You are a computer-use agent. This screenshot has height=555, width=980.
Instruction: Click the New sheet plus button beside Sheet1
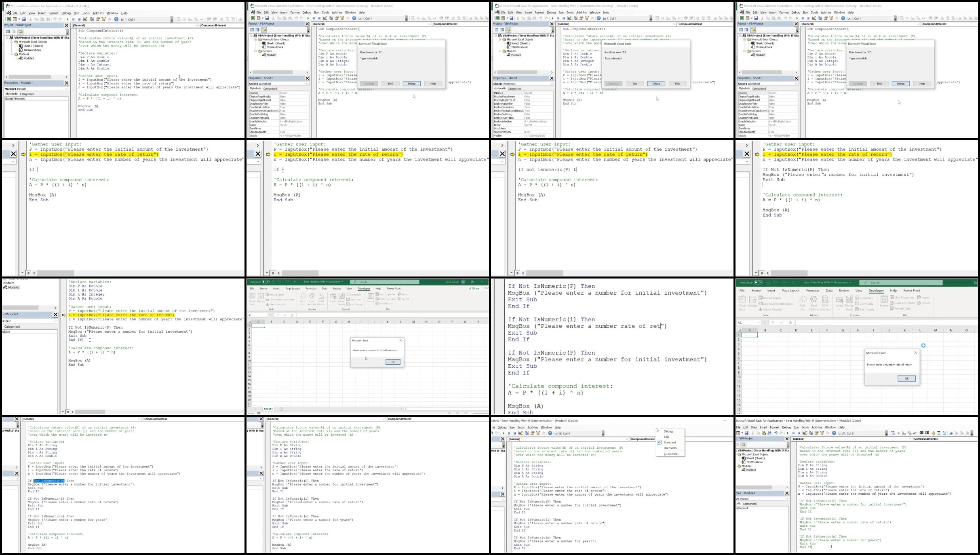click(x=281, y=409)
